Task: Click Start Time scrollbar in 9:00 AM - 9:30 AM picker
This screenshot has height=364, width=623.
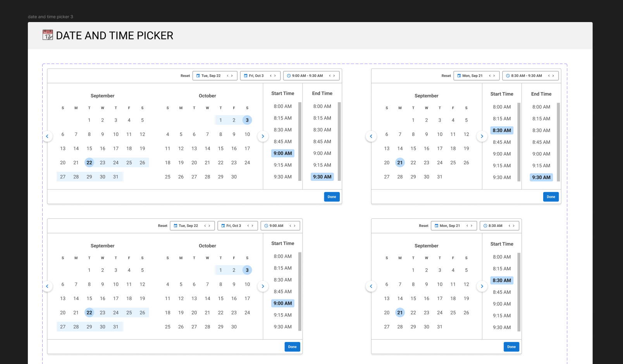Action: pos(300,141)
